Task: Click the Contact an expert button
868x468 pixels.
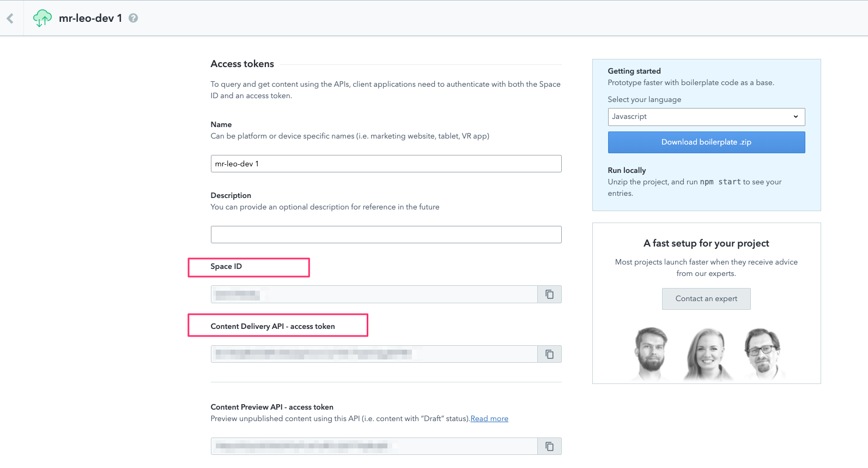Action: click(x=706, y=299)
